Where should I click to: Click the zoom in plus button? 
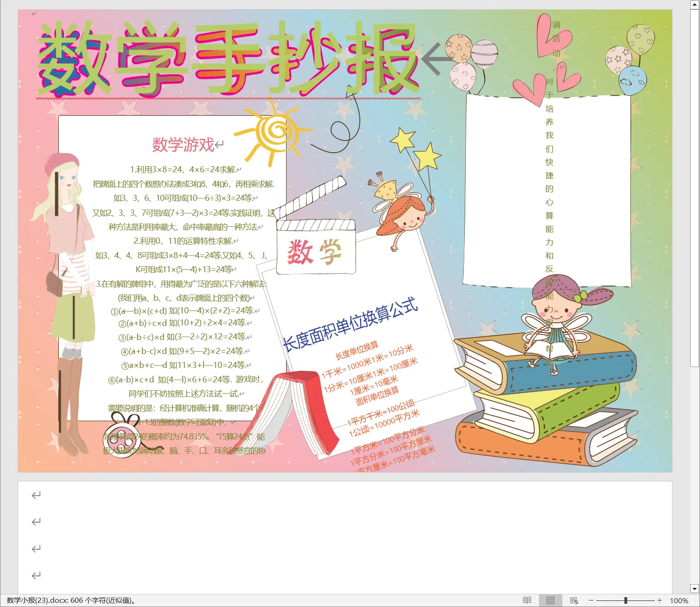659,600
